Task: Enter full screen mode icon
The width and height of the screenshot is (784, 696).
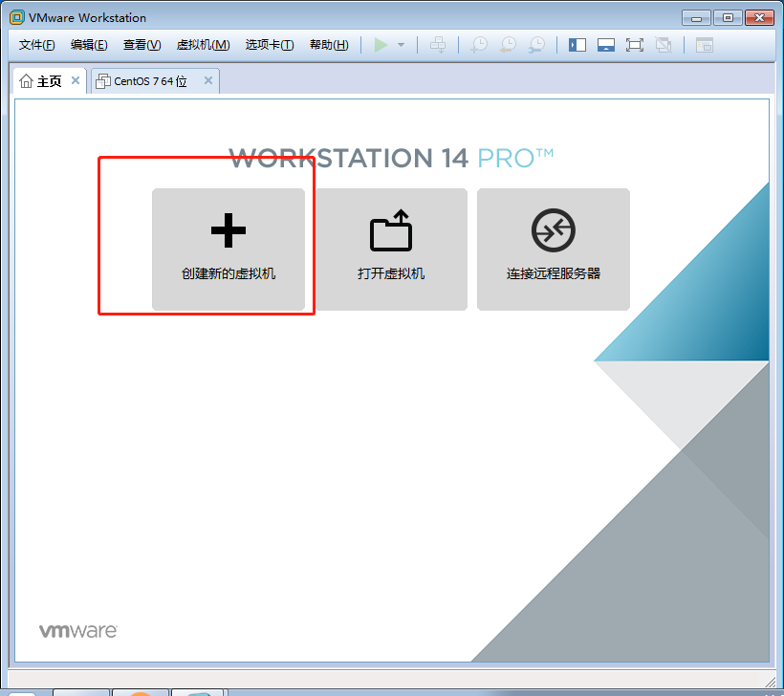Action: click(x=635, y=45)
